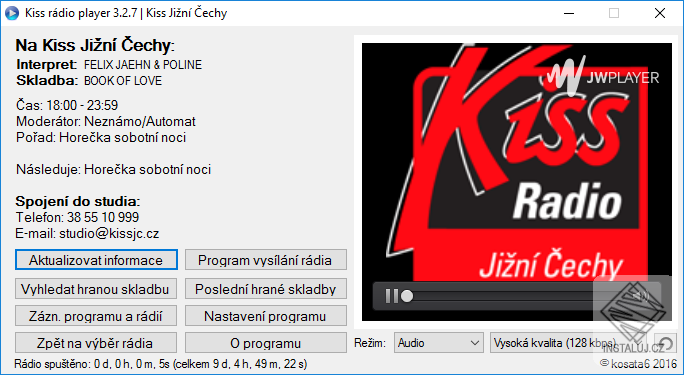The image size is (684, 375).
Task: Click the Rádio spuštěno status bar text
Action: tap(161, 364)
